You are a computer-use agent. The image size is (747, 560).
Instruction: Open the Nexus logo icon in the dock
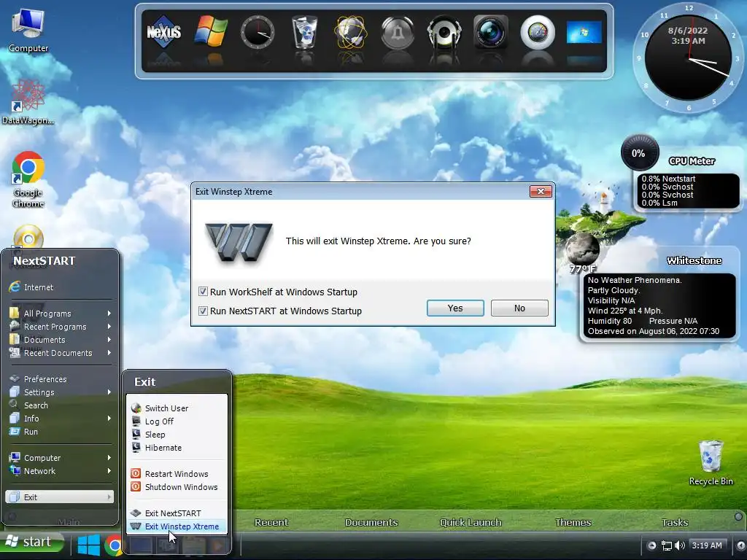163,32
